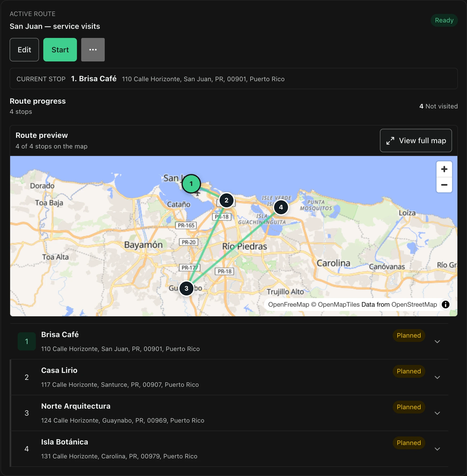The width and height of the screenshot is (467, 476).
Task: Open map attribution info icon
Action: [445, 305]
